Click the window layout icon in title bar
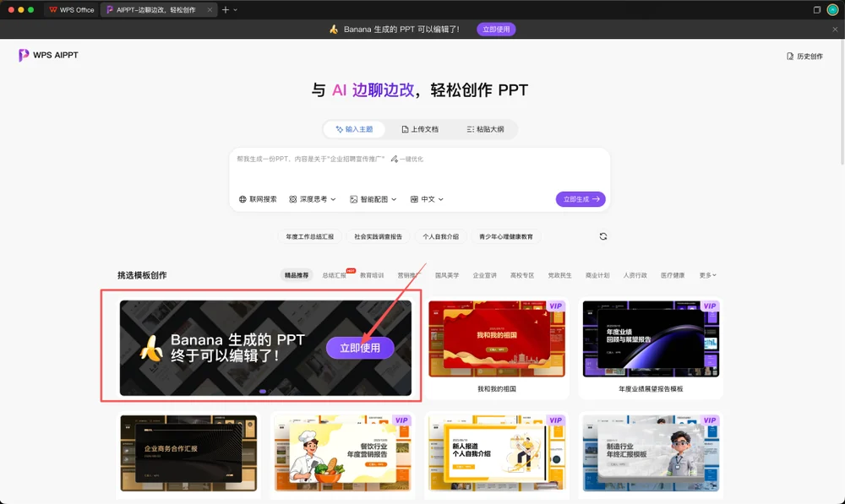This screenshot has width=845, height=504. [x=816, y=9]
